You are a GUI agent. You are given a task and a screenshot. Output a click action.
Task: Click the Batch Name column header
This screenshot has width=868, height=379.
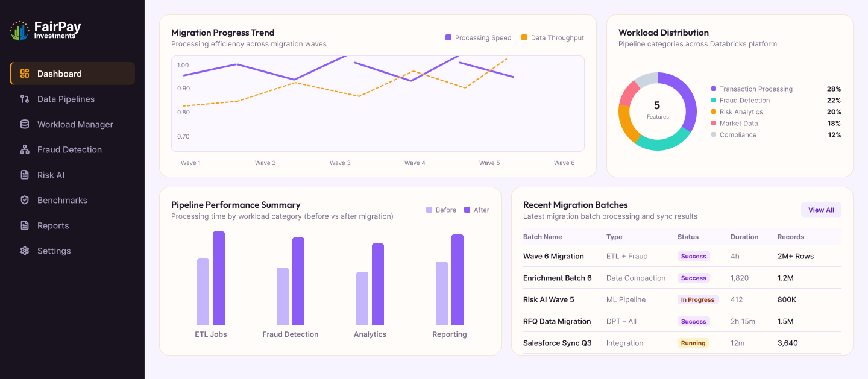coord(542,237)
